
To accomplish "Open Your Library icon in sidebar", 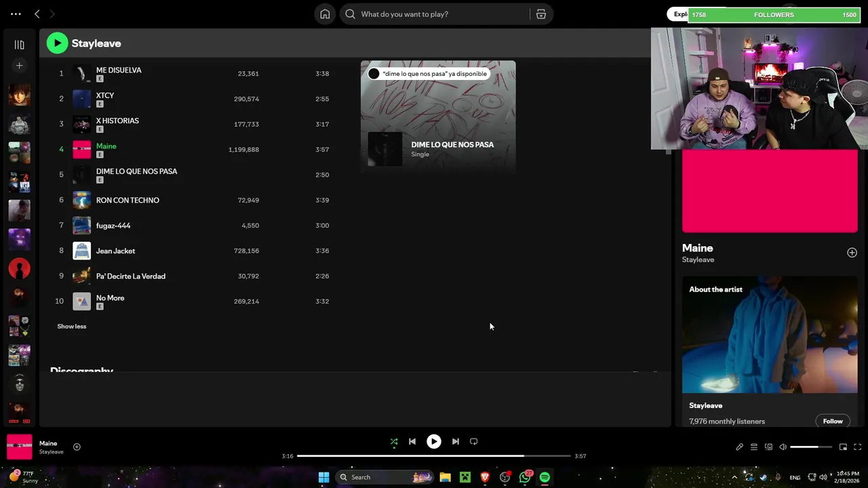I will coord(19,45).
